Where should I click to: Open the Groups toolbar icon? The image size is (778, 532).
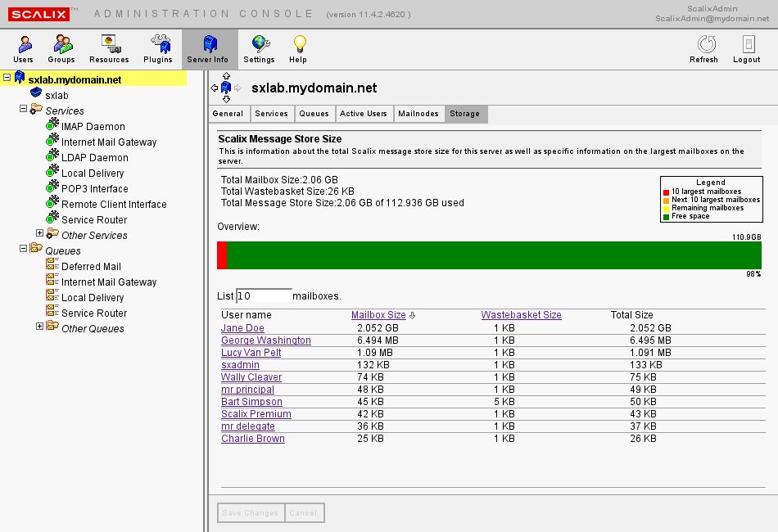(x=61, y=48)
